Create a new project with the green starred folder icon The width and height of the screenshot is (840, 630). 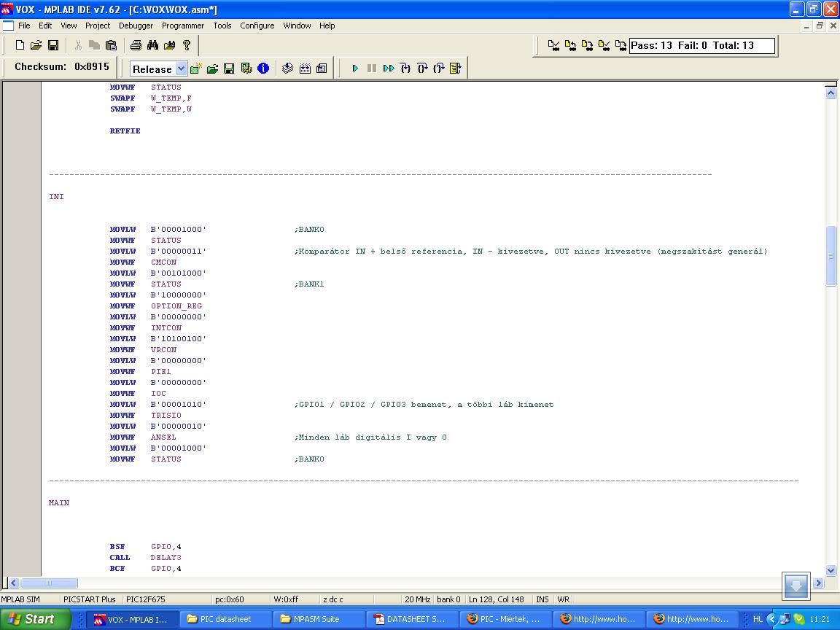pyautogui.click(x=196, y=68)
